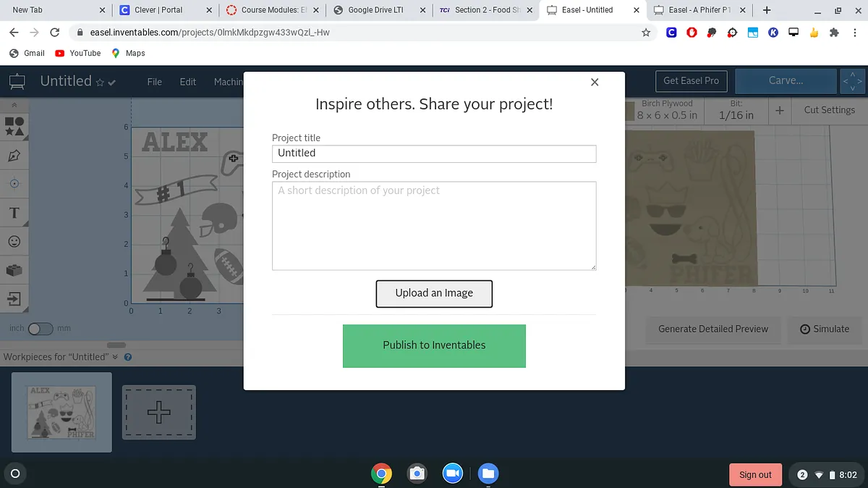Open Chrome from the shelf
Image resolution: width=868 pixels, height=488 pixels.
(x=381, y=474)
